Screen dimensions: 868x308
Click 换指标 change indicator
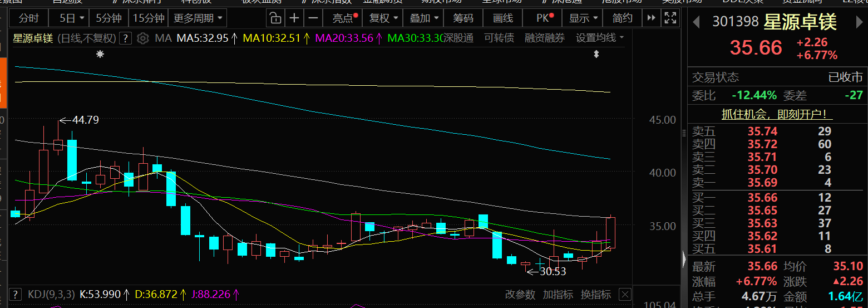(x=596, y=294)
